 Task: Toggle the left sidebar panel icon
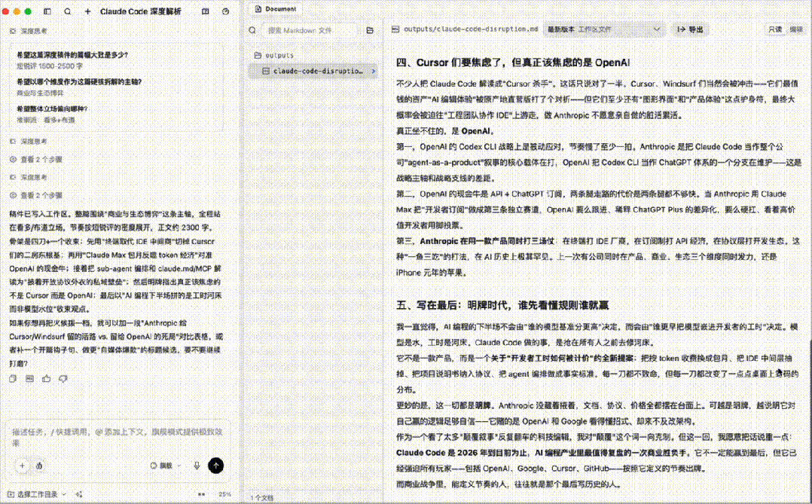click(47, 11)
